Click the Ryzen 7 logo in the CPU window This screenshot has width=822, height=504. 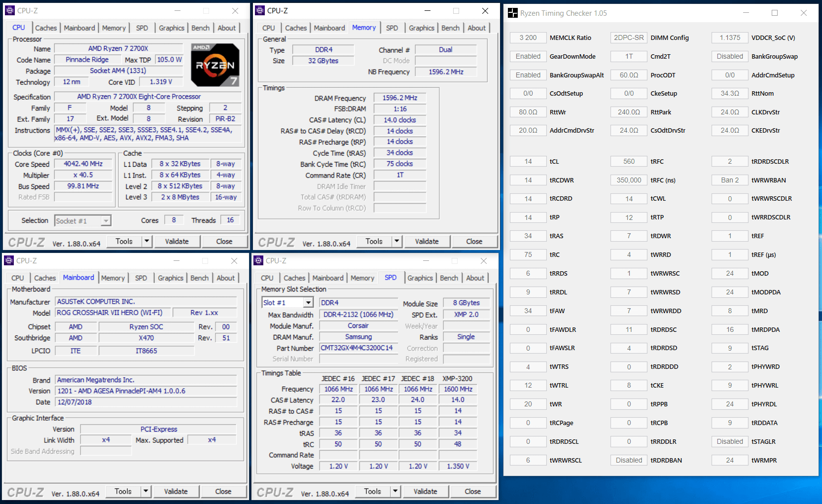point(215,65)
